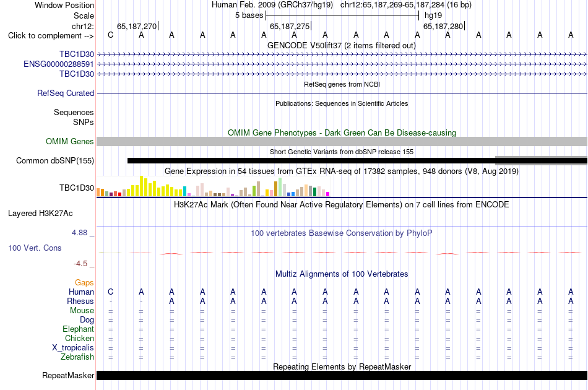Select the 'Mouse' alignment row label

82,311
